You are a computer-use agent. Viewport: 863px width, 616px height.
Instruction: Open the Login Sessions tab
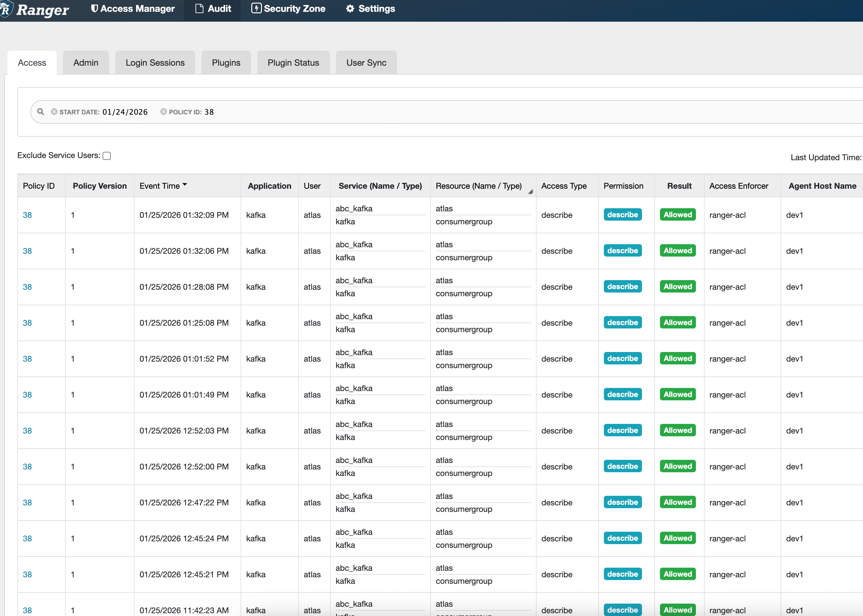[x=155, y=63]
